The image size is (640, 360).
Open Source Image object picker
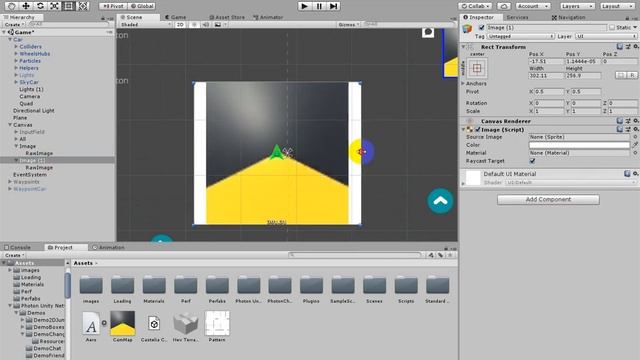(x=635, y=137)
